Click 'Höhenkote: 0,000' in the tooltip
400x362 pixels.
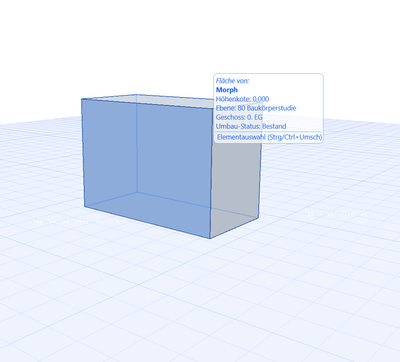tap(242, 99)
